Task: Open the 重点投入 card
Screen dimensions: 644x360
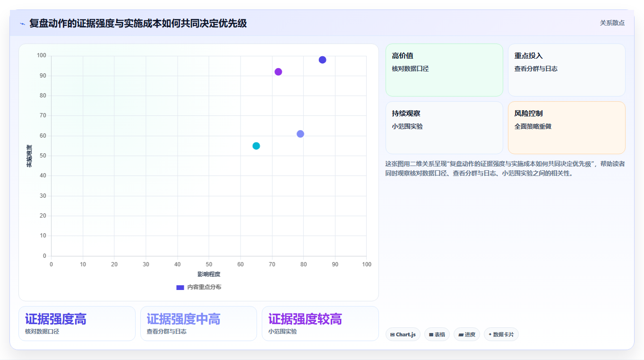Action: tap(567, 70)
